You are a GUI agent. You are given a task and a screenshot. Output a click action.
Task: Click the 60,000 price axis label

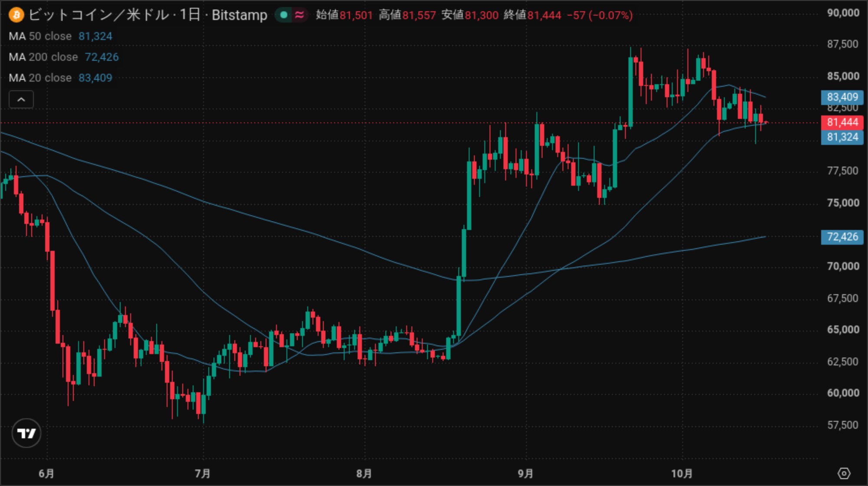coord(843,393)
